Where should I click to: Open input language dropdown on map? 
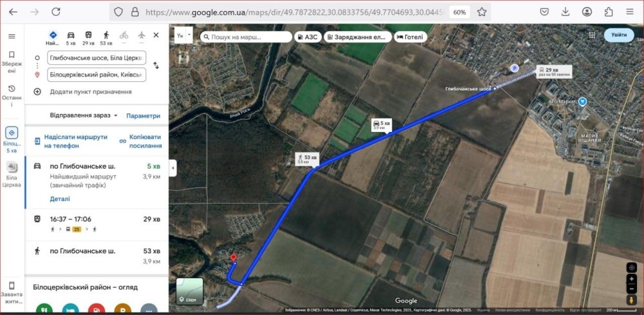pos(183,35)
